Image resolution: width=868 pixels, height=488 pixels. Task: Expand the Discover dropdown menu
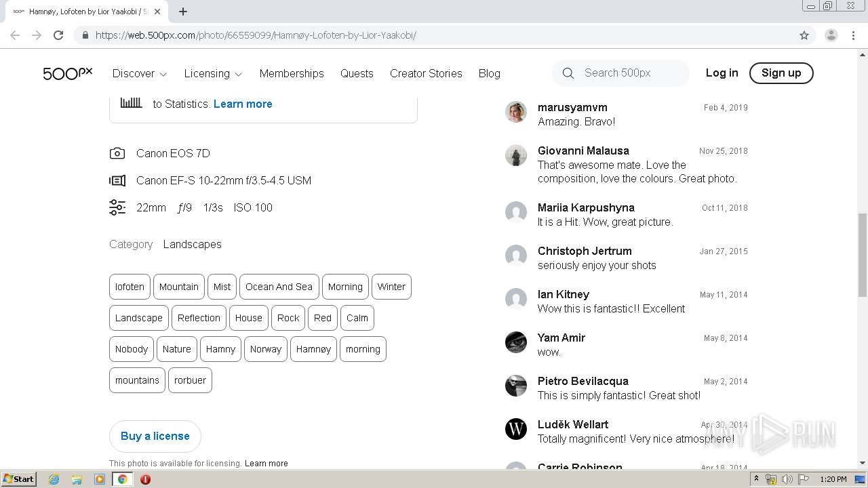click(140, 73)
